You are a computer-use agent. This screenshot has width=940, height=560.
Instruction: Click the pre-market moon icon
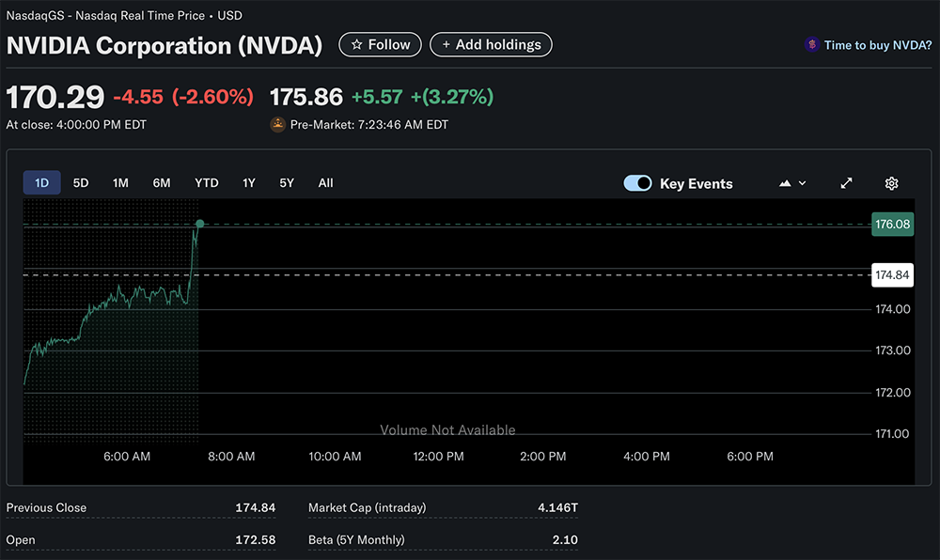[277, 124]
